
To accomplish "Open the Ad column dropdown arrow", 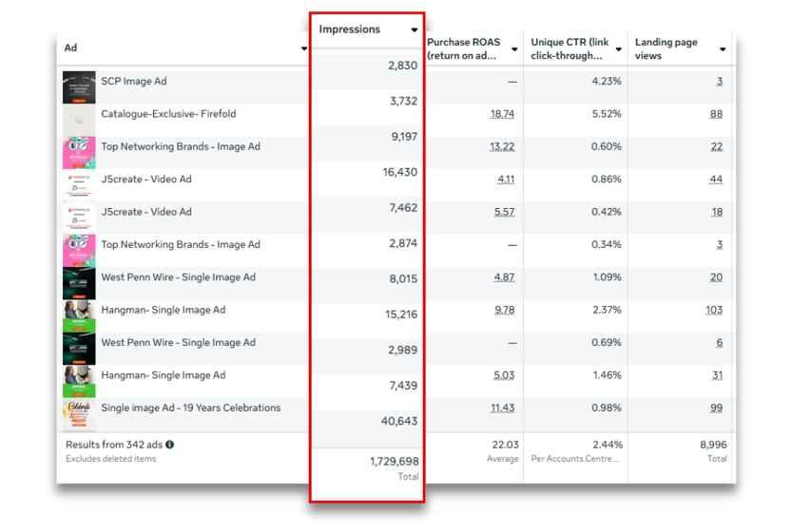I will 304,48.
